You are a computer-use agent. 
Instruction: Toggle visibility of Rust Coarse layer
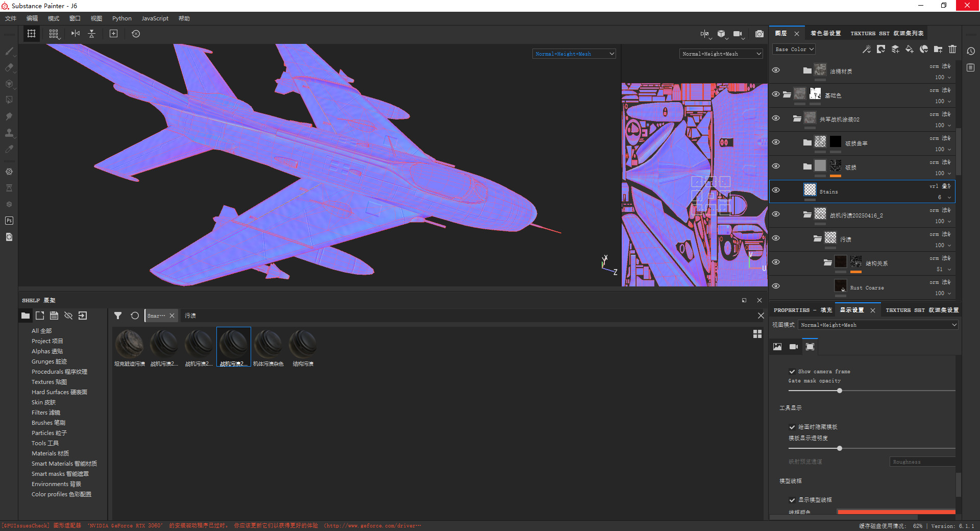776,286
